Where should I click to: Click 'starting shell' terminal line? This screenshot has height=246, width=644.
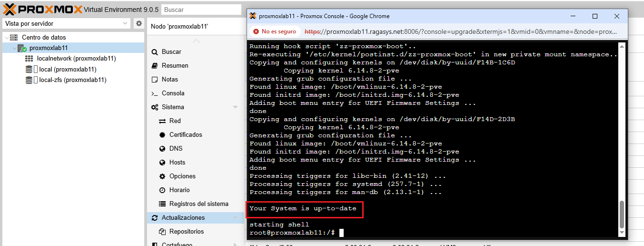279,225
